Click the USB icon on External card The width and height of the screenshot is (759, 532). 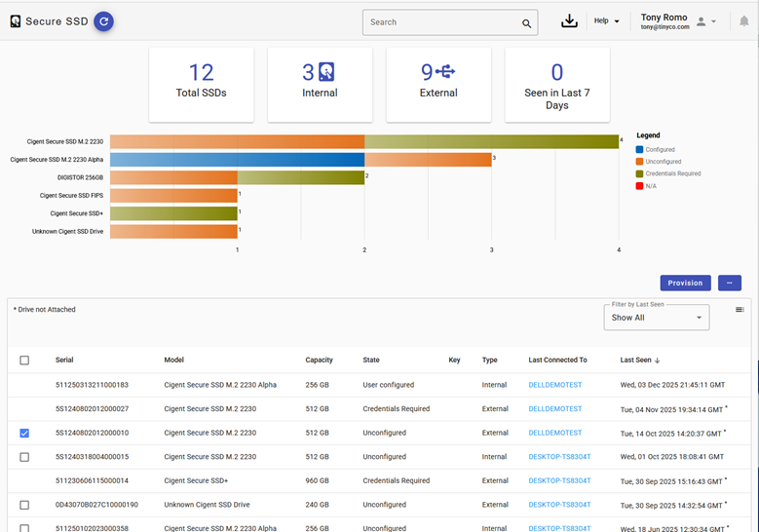[x=445, y=72]
